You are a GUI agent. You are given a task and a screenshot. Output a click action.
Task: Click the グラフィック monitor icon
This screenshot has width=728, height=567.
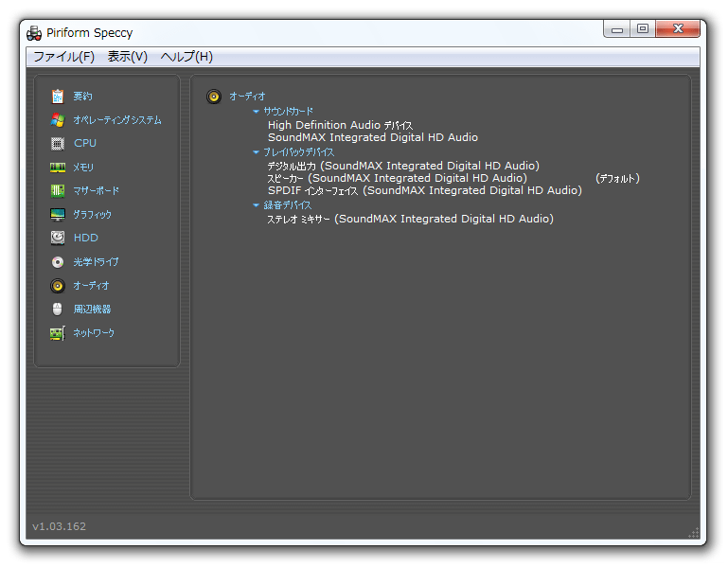point(58,215)
